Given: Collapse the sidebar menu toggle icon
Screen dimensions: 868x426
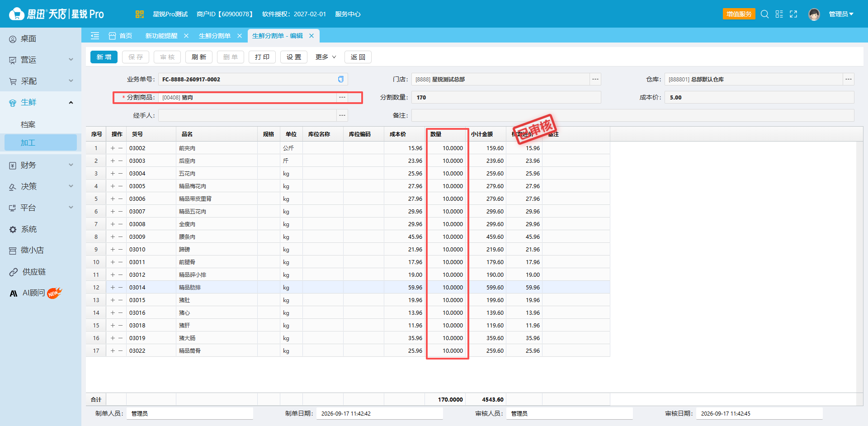Looking at the screenshot, I should pos(95,36).
